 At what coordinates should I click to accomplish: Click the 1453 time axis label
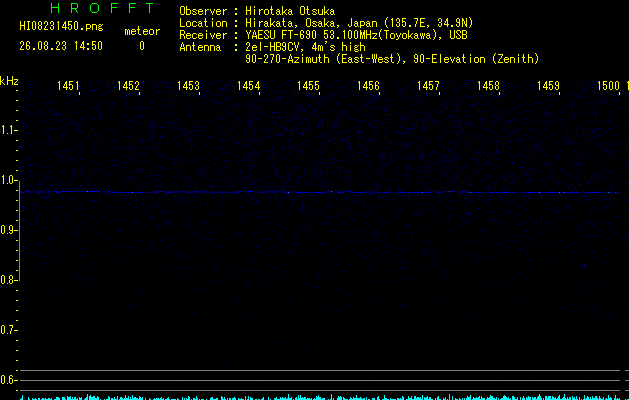coord(189,85)
